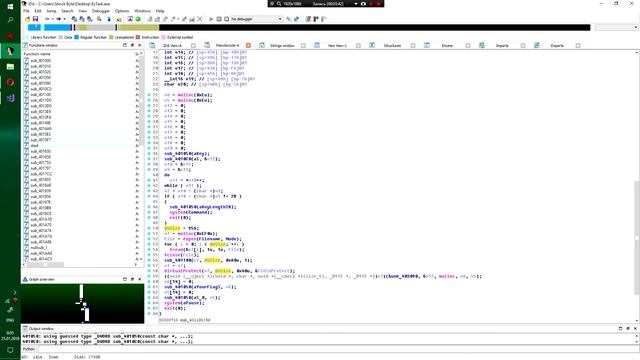The width and height of the screenshot is (640, 360).
Task: Toggle breakpoint dot beside VirtualProtect line
Action: point(149,271)
